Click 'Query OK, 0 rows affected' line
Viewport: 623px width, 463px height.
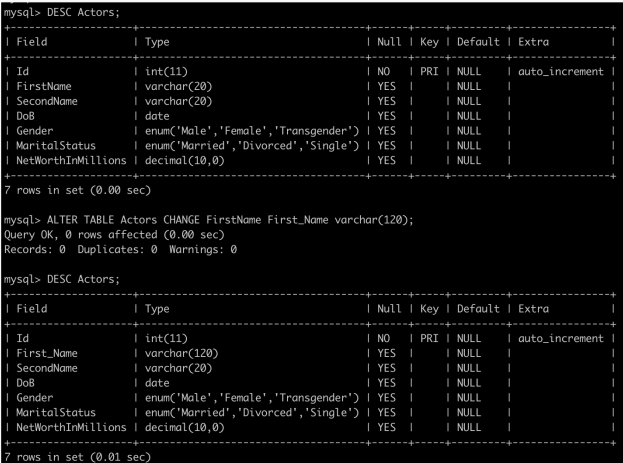114,235
